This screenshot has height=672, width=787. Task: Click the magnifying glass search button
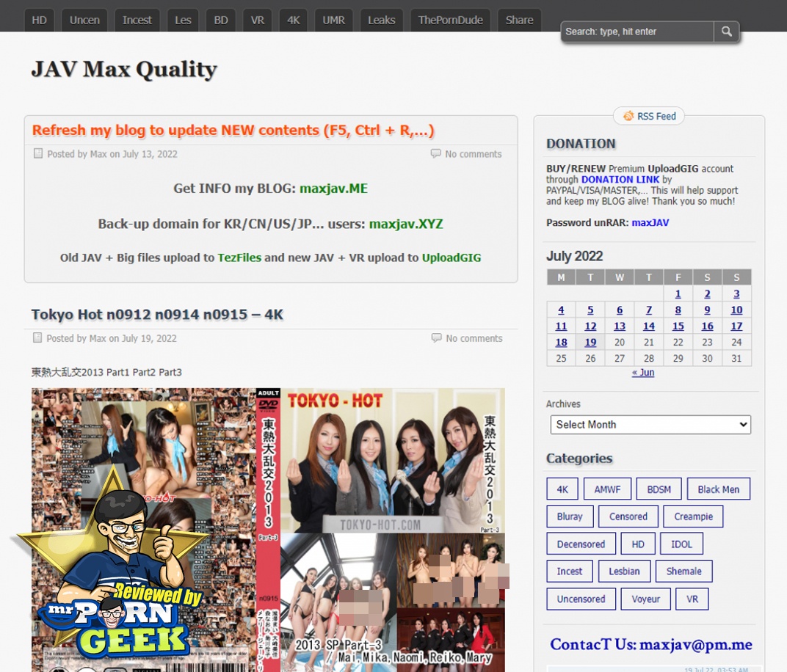pyautogui.click(x=726, y=32)
